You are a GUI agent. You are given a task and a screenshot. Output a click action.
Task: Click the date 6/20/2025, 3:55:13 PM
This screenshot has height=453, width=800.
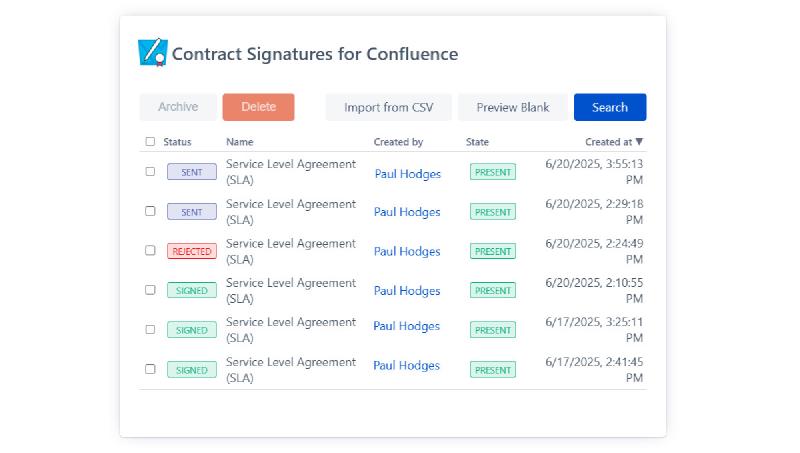594,172
